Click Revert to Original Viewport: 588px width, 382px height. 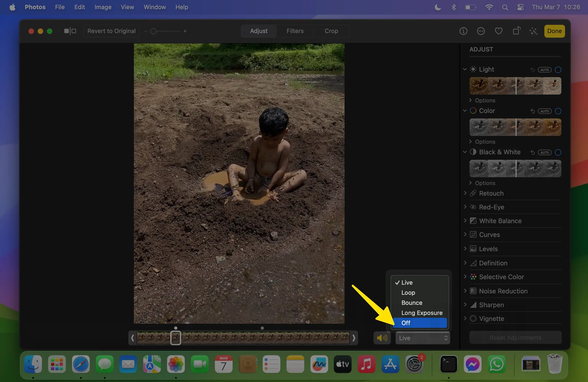click(x=111, y=31)
